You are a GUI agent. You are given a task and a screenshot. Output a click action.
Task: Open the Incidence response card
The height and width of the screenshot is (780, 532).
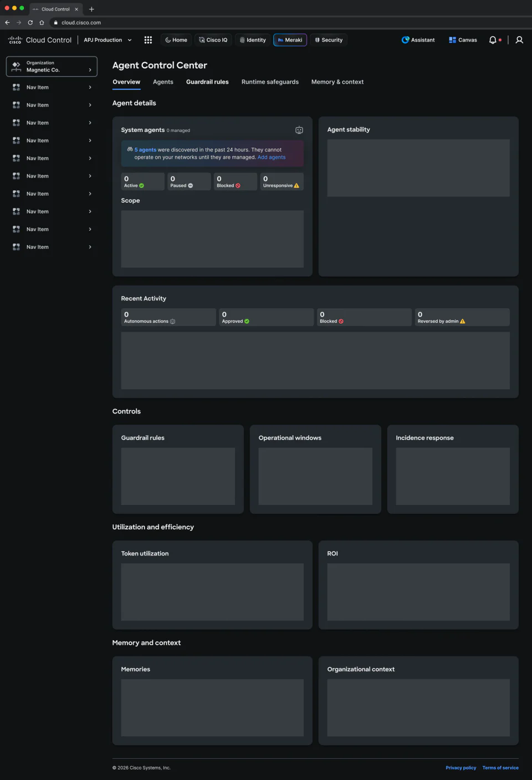tap(453, 470)
